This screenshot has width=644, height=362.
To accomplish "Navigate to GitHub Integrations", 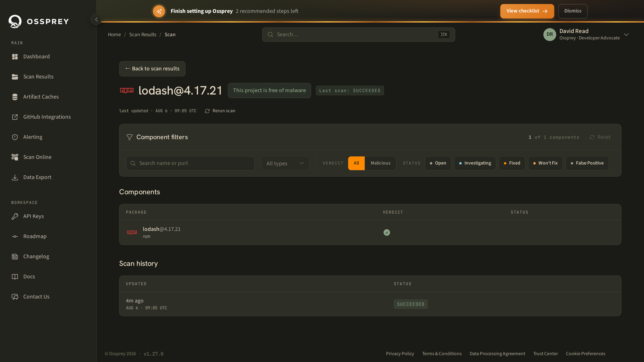I will coord(47,117).
